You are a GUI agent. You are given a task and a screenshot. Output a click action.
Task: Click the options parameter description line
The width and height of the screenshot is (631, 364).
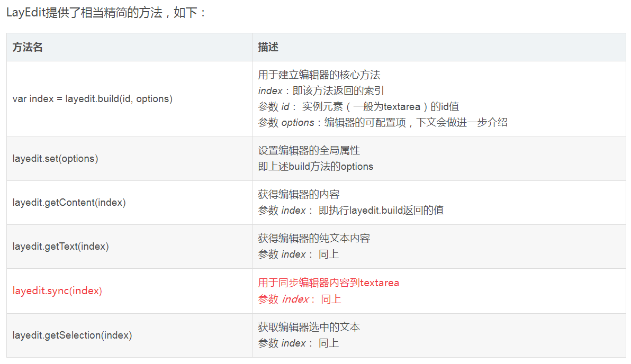pos(382,123)
